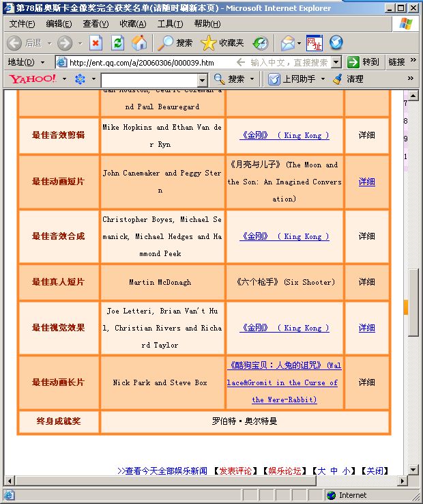Set font size to 中
Viewport: 423px width, 504px height.
(334, 471)
